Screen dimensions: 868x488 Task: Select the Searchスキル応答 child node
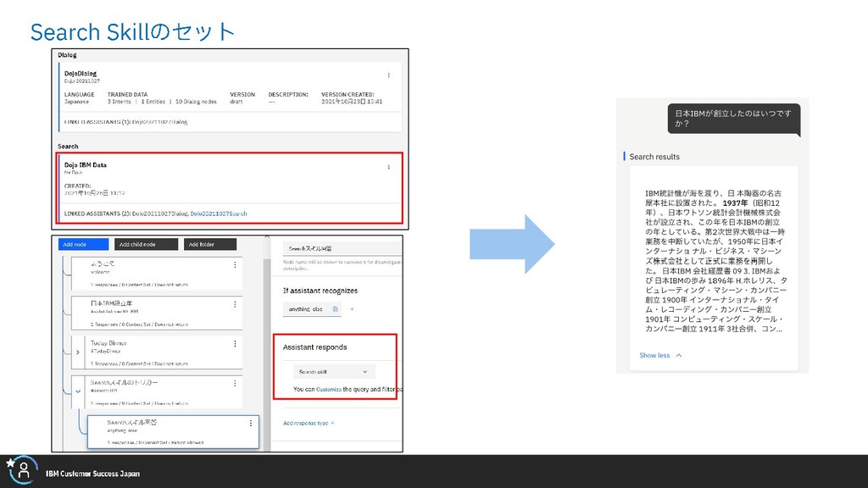coord(173,431)
